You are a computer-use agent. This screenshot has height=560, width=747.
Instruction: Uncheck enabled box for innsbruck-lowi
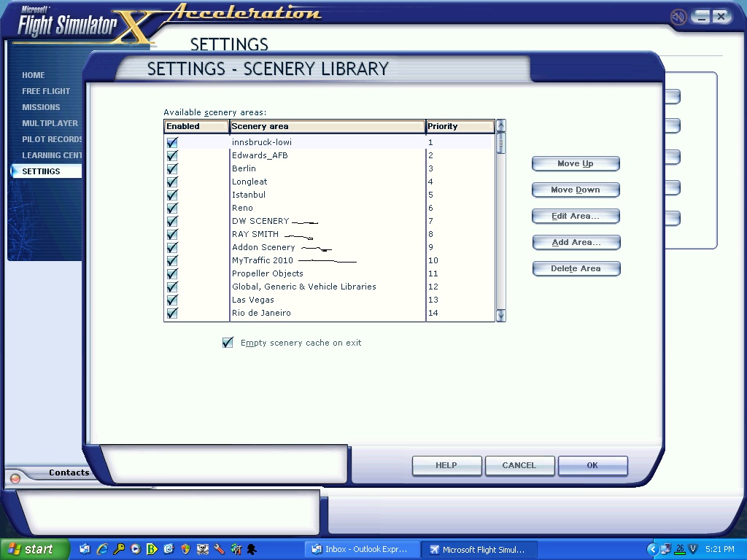tap(172, 142)
